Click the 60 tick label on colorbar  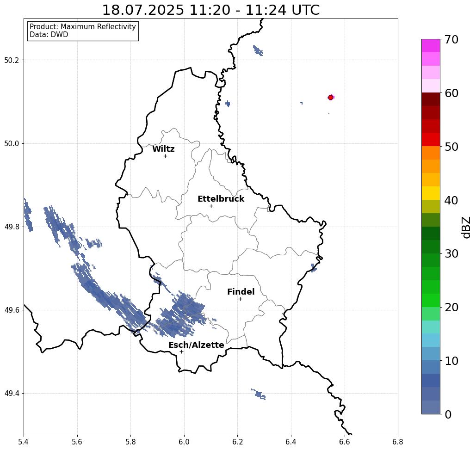click(451, 93)
